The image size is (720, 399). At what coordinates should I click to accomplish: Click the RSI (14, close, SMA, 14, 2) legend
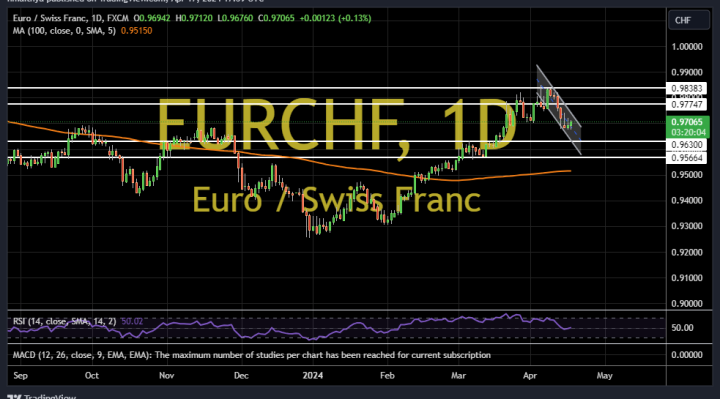pyautogui.click(x=64, y=321)
